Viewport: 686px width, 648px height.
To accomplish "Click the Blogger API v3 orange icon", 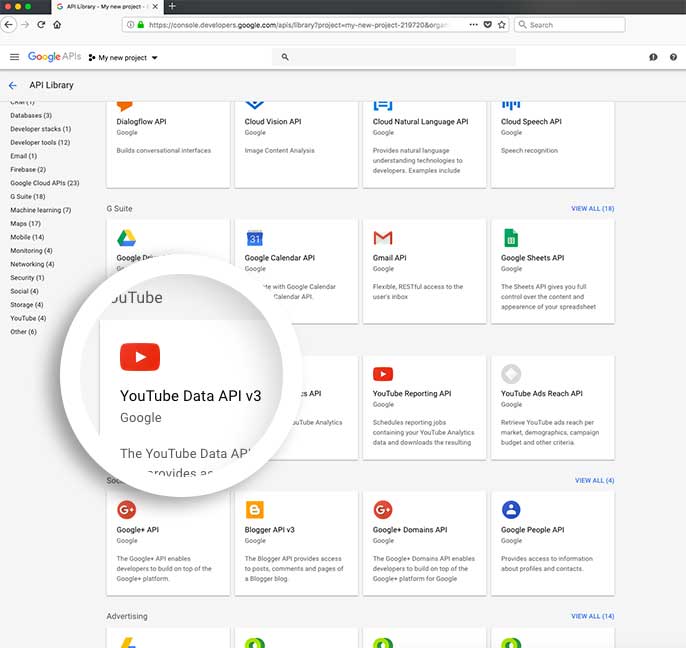I will coord(255,510).
